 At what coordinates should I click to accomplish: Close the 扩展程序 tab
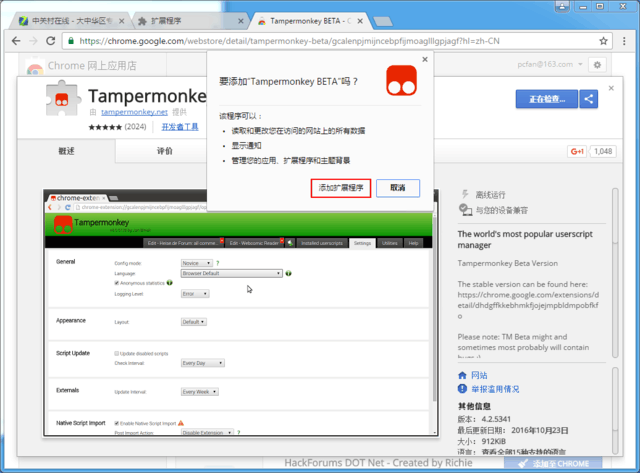[241, 21]
